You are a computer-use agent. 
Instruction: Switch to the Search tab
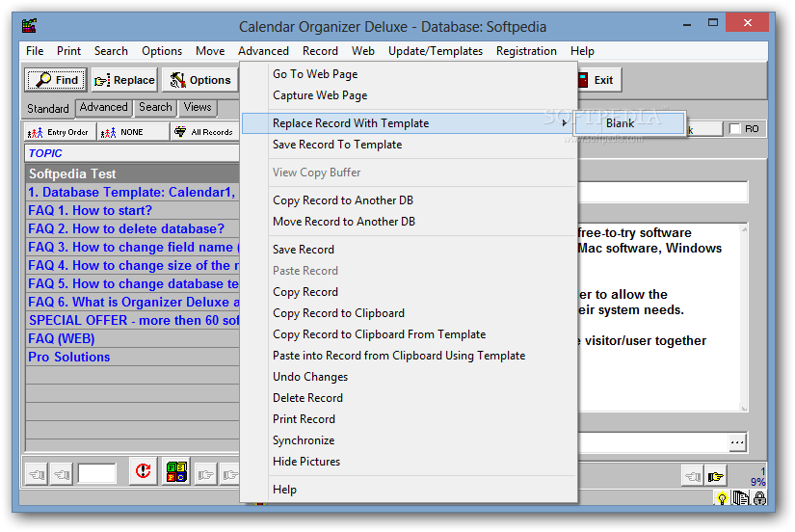[x=155, y=108]
